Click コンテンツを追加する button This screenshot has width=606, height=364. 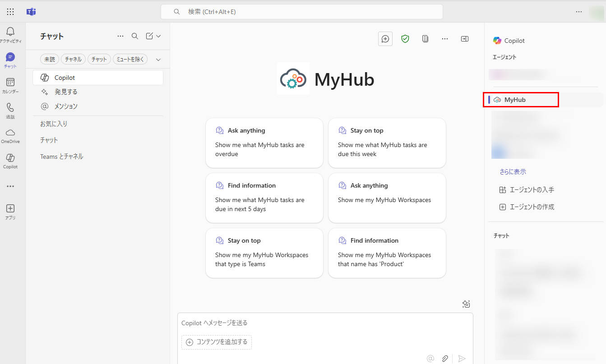pos(217,342)
